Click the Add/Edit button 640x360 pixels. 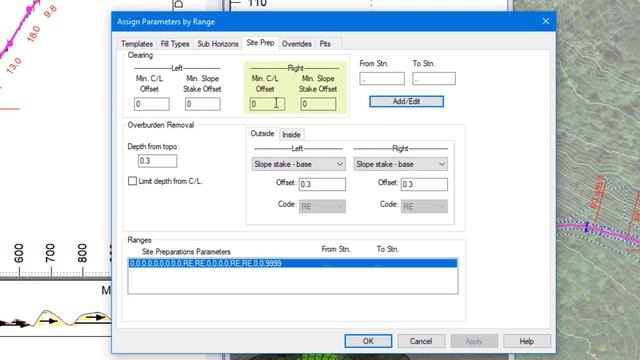pos(406,101)
